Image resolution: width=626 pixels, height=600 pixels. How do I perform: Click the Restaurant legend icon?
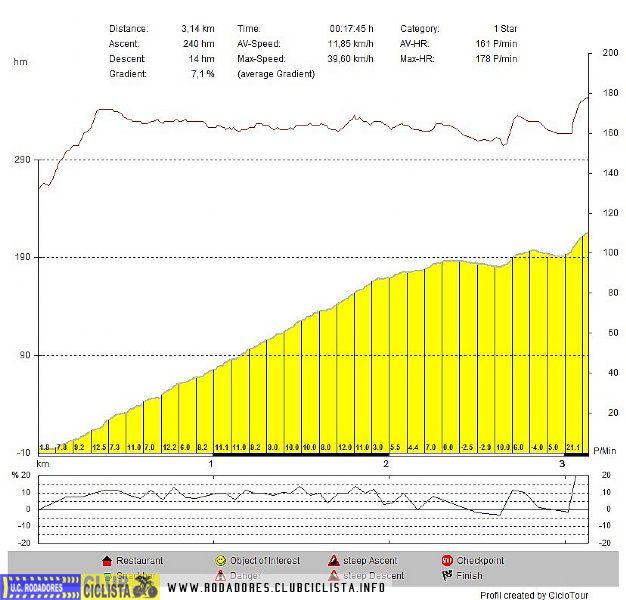107,561
